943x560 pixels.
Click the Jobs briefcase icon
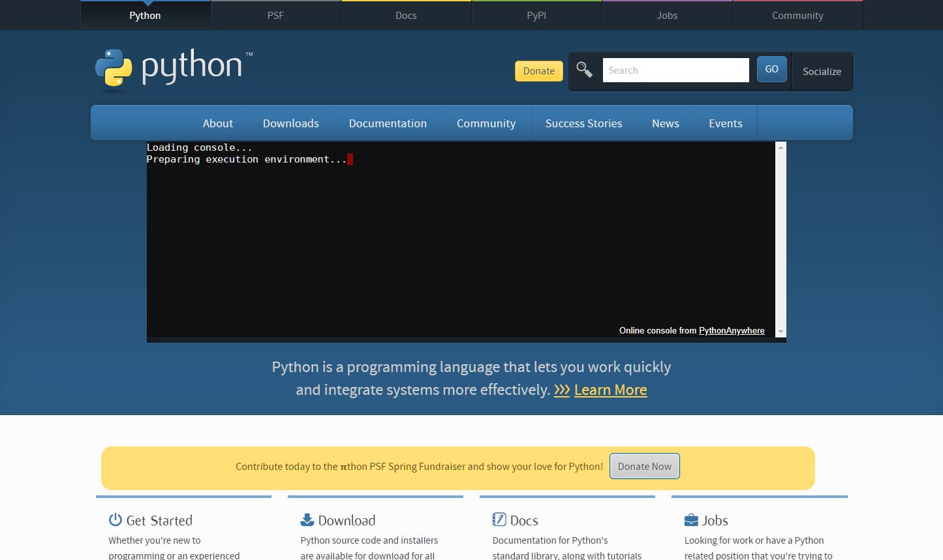point(691,520)
